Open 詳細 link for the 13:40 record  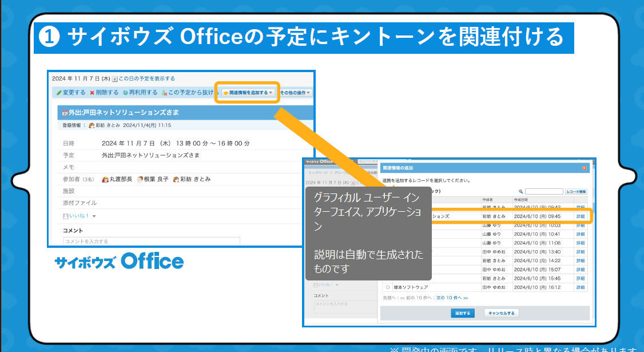581,252
